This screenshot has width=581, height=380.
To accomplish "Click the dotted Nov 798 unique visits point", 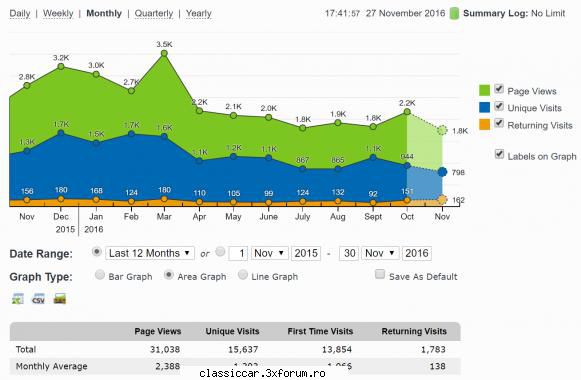I will (442, 172).
